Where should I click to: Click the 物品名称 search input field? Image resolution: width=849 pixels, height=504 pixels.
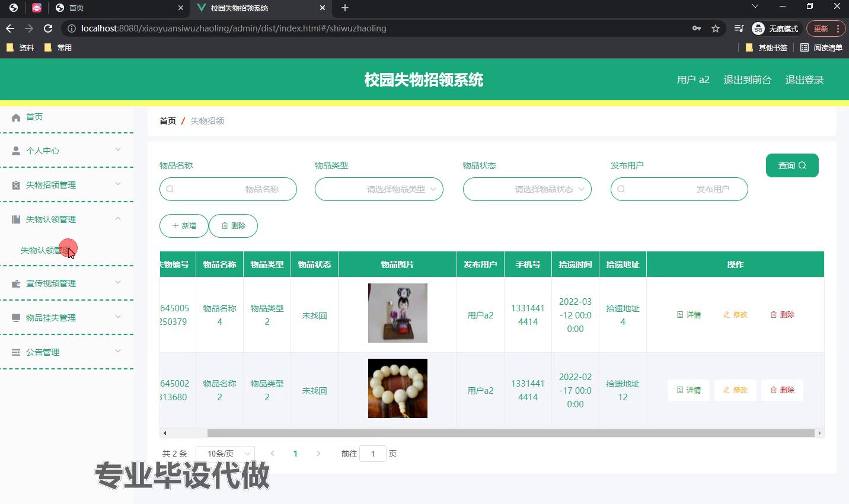(x=228, y=189)
